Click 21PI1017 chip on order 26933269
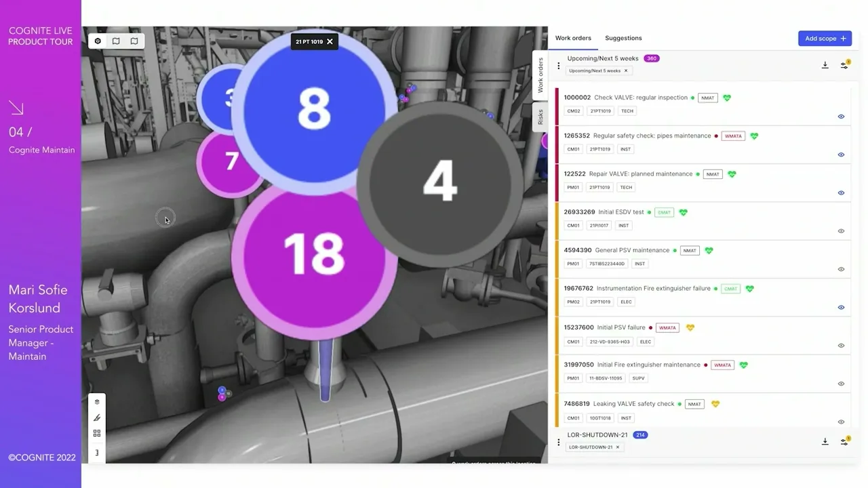Screen dimensions: 868x488 pyautogui.click(x=599, y=226)
